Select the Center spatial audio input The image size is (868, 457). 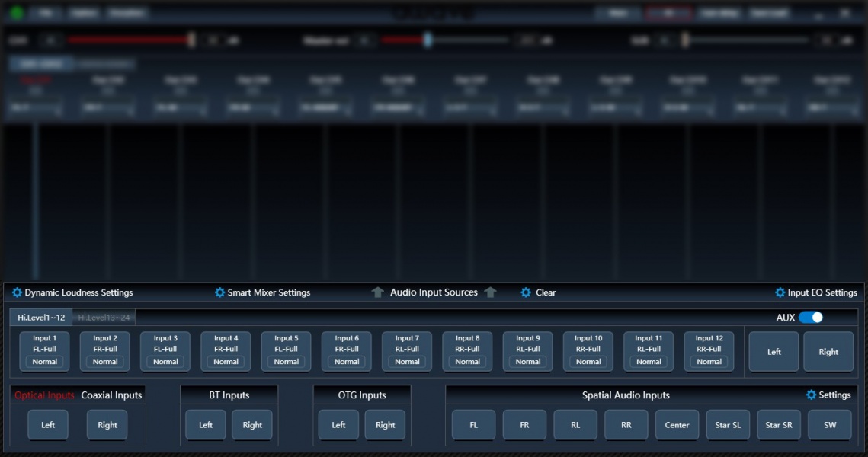(x=677, y=425)
